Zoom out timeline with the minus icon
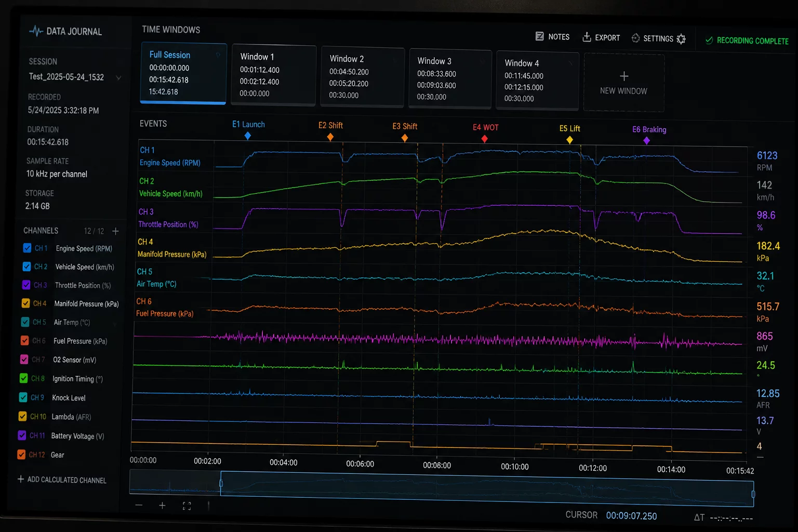The height and width of the screenshot is (532, 798). tap(139, 505)
